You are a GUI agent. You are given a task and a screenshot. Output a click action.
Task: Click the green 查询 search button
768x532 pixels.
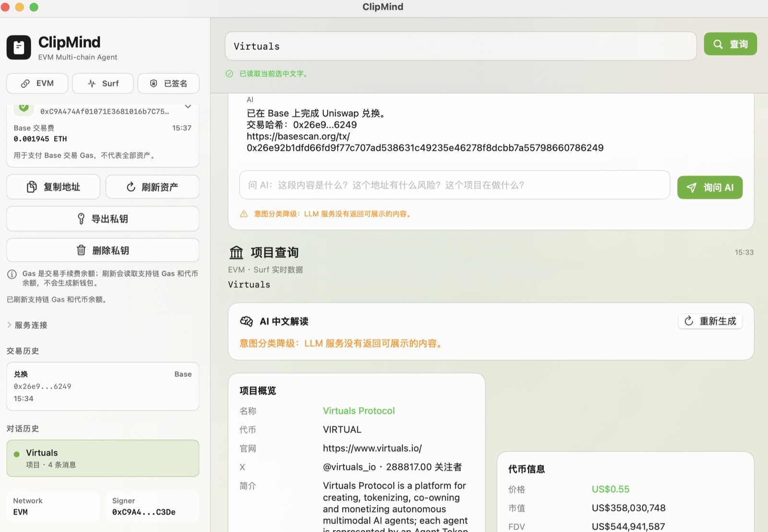pos(730,44)
